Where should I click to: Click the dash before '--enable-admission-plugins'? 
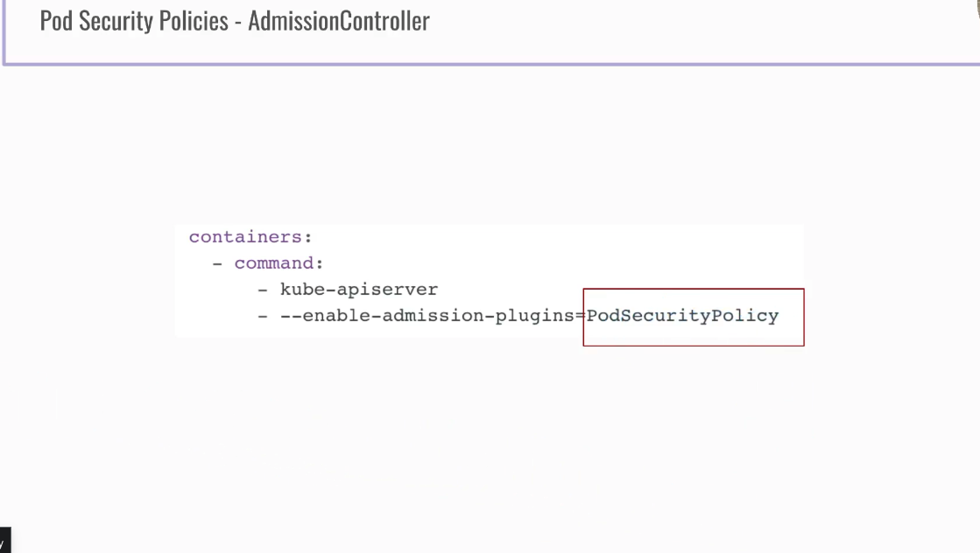click(263, 316)
